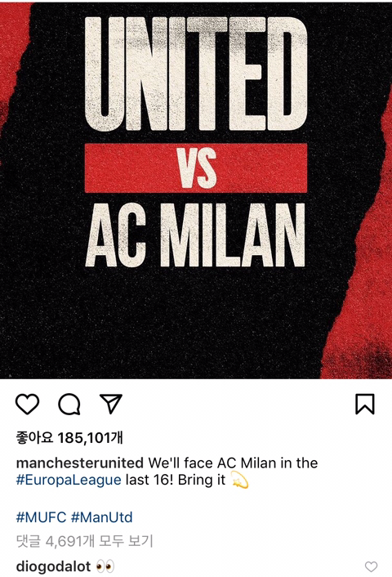The height and width of the screenshot is (577, 392).
Task: Open the #EuropaLeague hashtag
Action: coord(69,480)
